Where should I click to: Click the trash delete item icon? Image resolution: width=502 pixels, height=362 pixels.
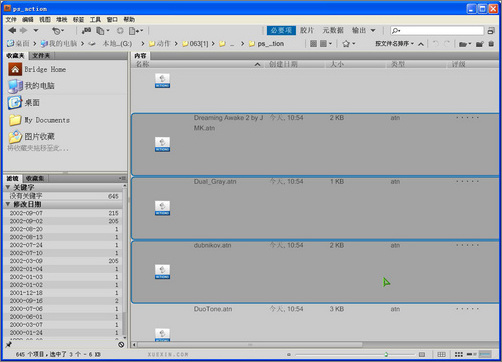pos(491,44)
